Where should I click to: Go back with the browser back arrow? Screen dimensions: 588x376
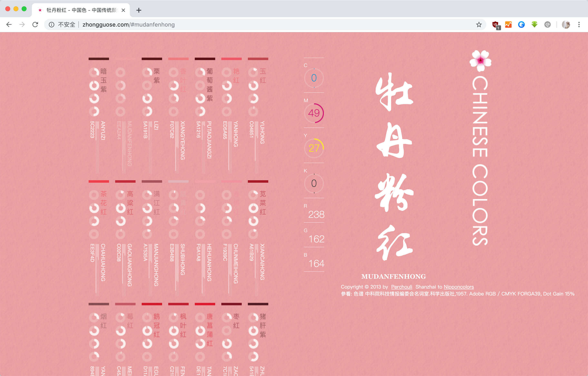[9, 25]
